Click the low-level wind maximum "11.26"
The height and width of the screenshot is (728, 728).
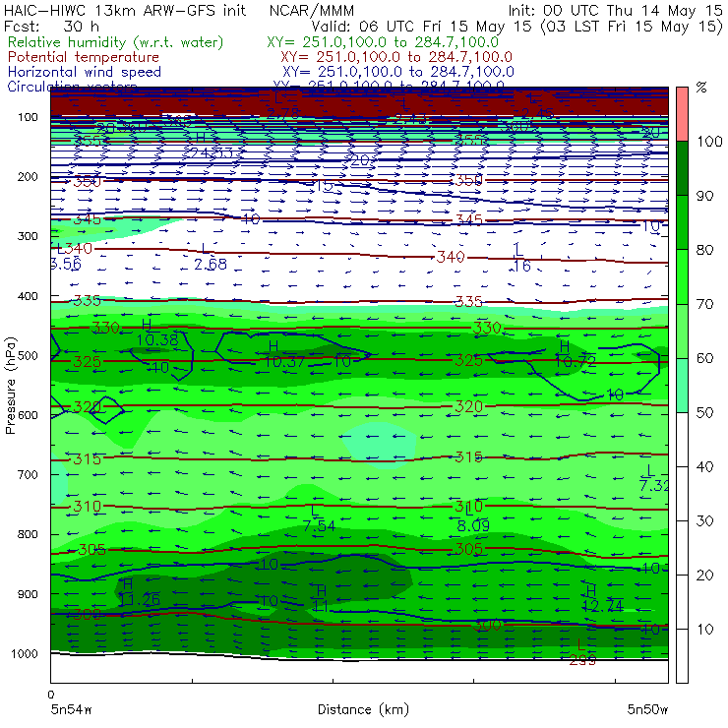click(140, 600)
